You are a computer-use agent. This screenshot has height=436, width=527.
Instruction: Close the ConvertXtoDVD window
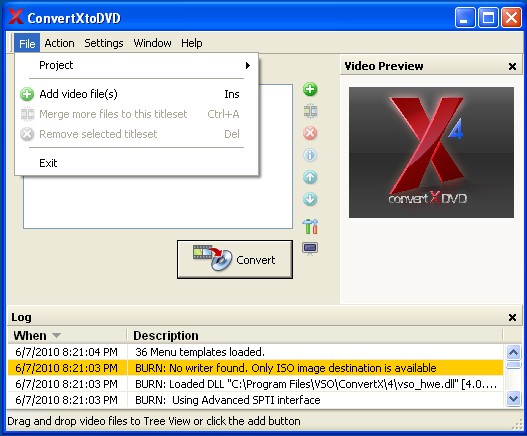pyautogui.click(x=511, y=17)
